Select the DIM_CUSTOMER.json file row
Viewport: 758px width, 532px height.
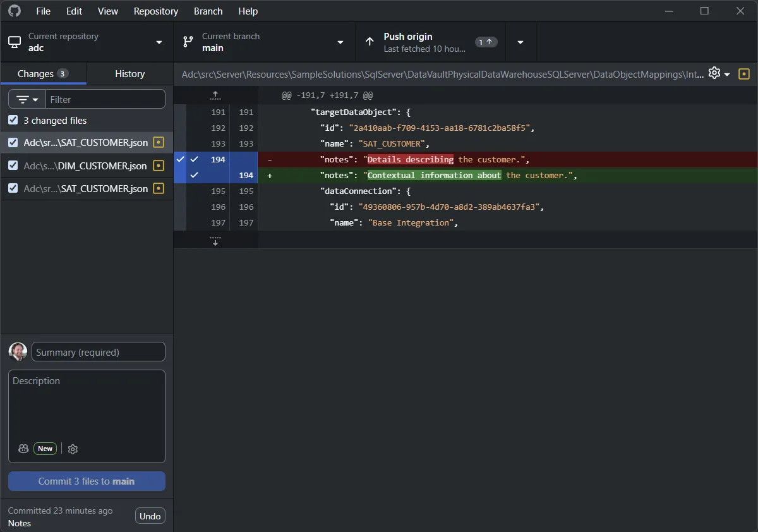click(87, 166)
